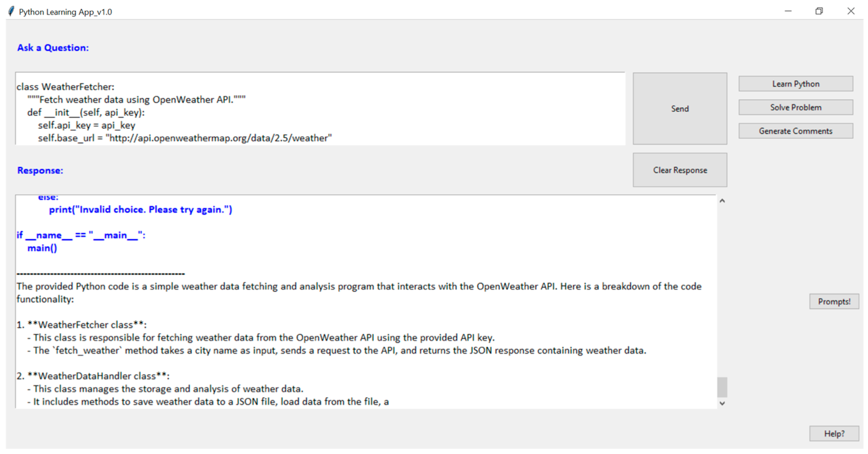Click Generate Comments
The height and width of the screenshot is (454, 868).
tap(795, 131)
